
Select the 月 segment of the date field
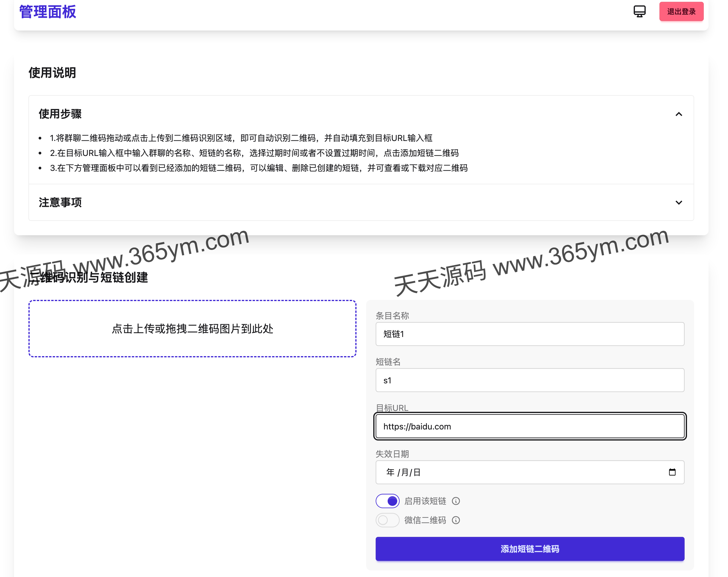(x=405, y=472)
